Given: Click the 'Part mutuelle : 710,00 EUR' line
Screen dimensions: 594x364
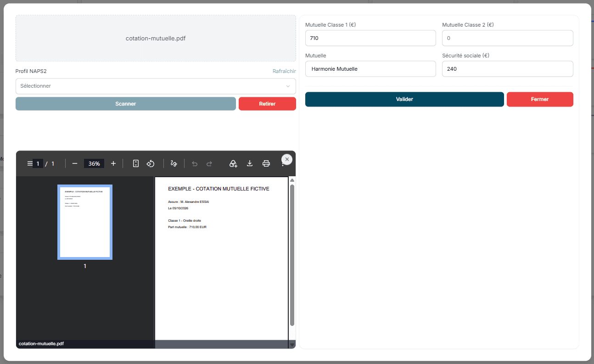Looking at the screenshot, I should [187, 227].
